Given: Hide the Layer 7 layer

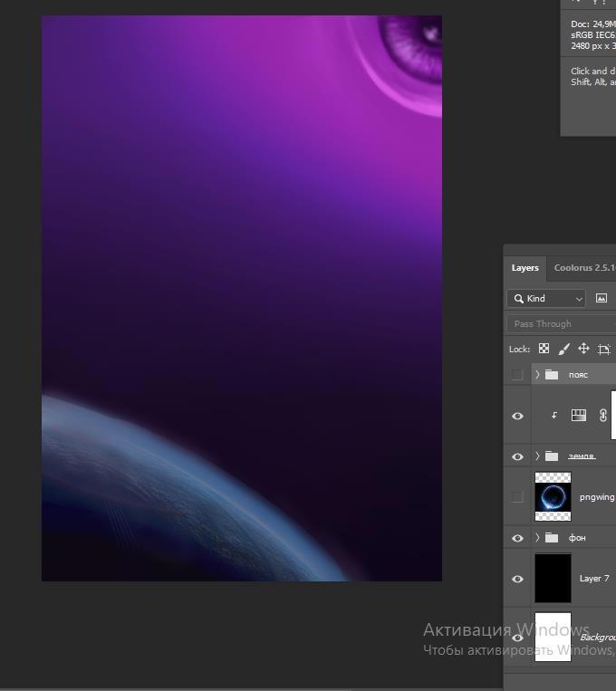Looking at the screenshot, I should [x=517, y=579].
